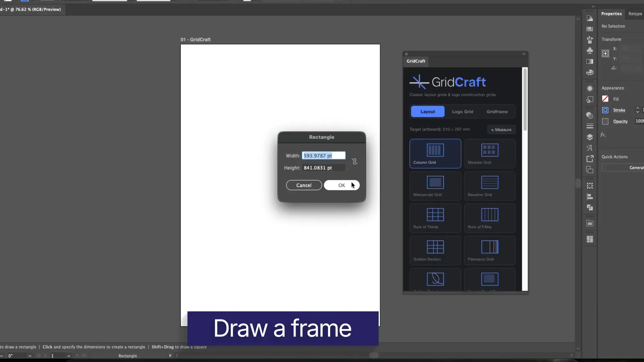Select the Golden Section grid
The image size is (644, 362).
coord(435,250)
